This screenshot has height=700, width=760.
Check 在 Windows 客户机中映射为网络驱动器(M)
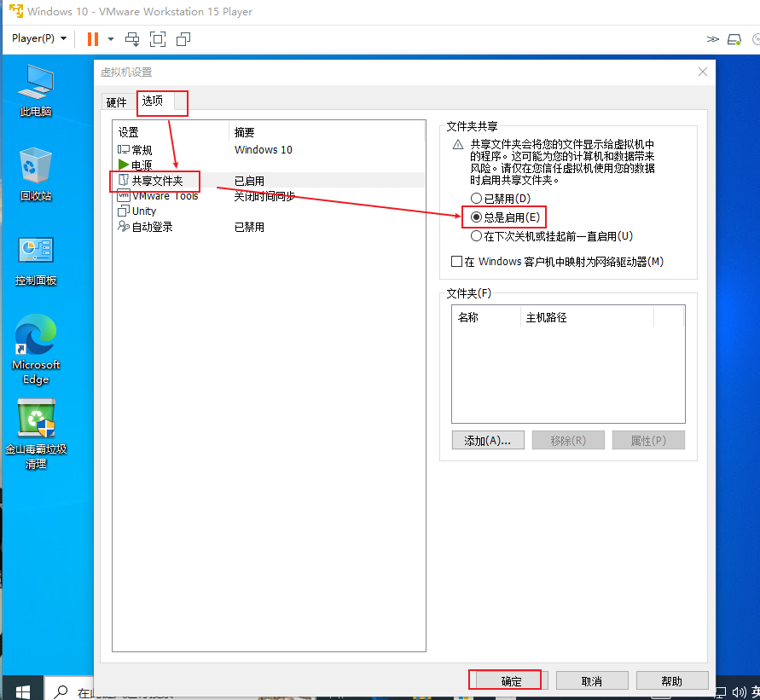point(557,262)
